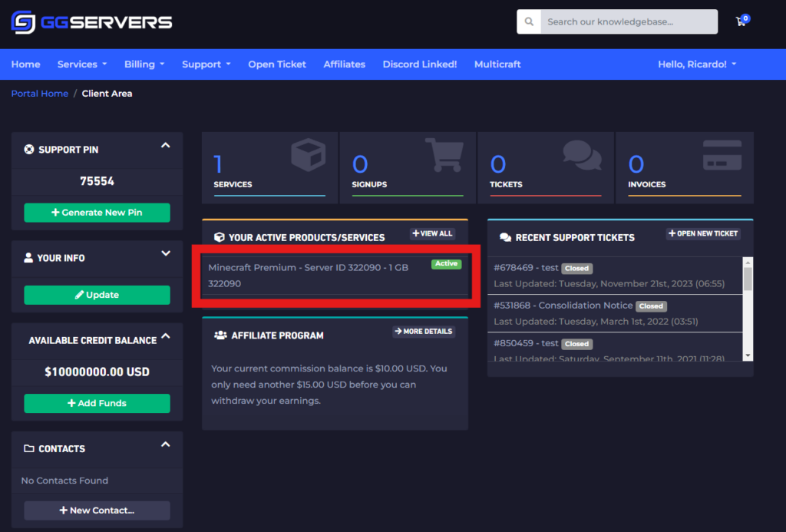Open the Tickets chat bubble tile
The height and width of the screenshot is (532, 786).
[x=546, y=167]
